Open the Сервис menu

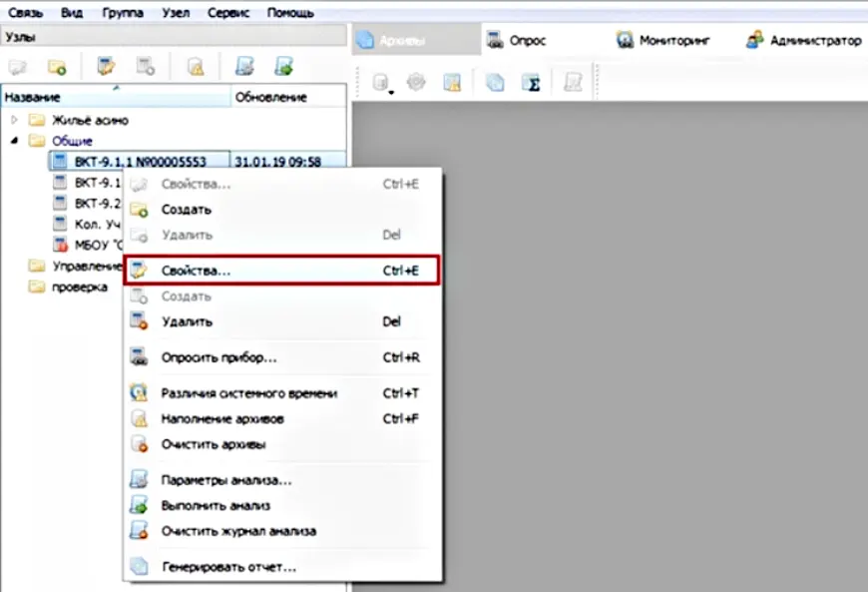point(228,13)
